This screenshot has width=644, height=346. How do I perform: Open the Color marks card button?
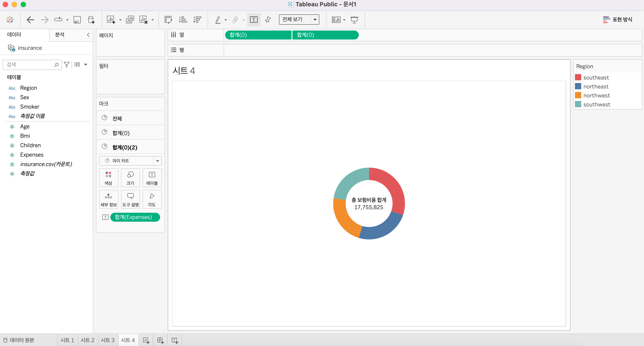108,178
